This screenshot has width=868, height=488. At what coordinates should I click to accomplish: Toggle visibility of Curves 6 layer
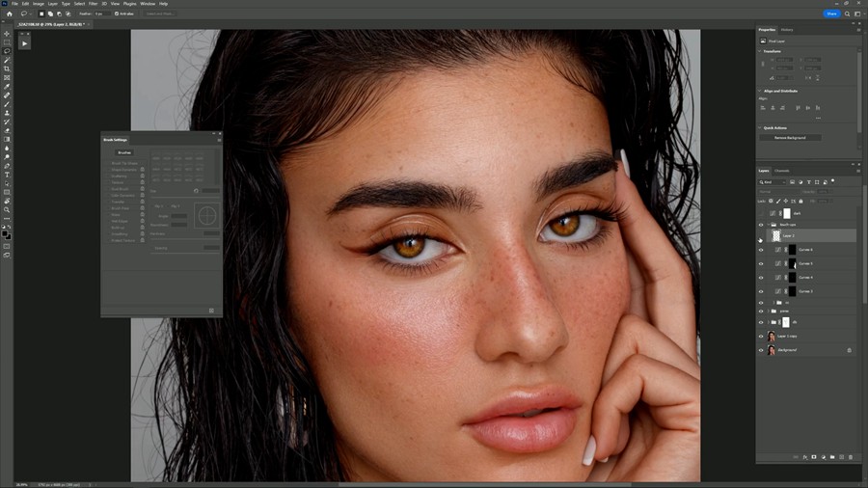click(x=761, y=250)
